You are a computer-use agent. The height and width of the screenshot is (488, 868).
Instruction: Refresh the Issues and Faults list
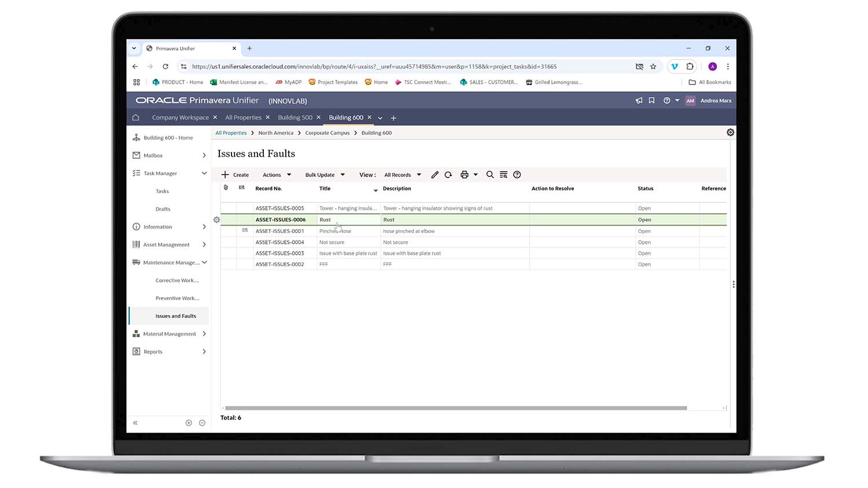point(448,175)
